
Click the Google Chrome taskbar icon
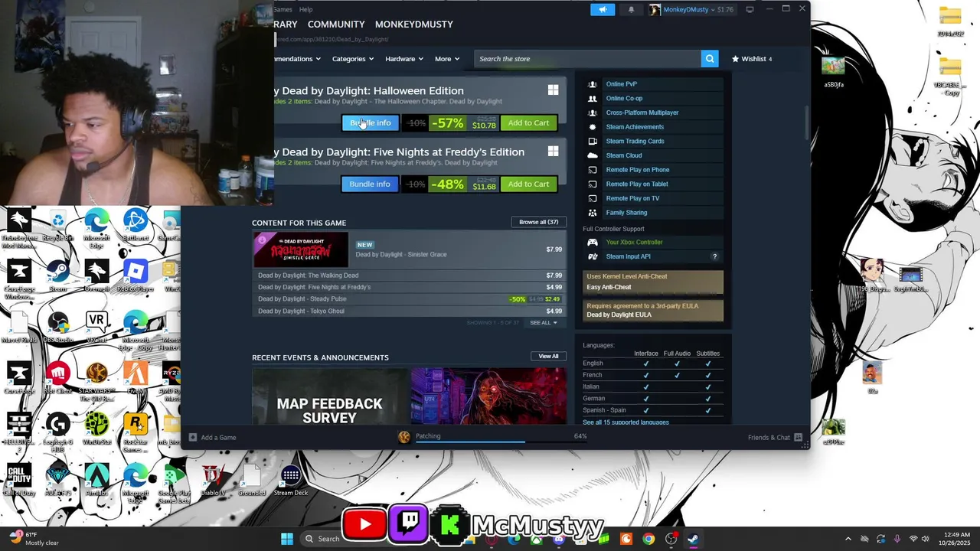[648, 539]
